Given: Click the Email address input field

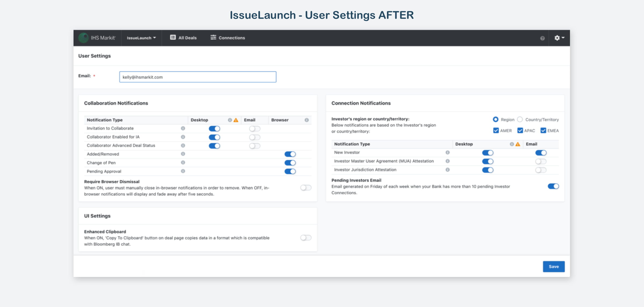Looking at the screenshot, I should [x=198, y=77].
